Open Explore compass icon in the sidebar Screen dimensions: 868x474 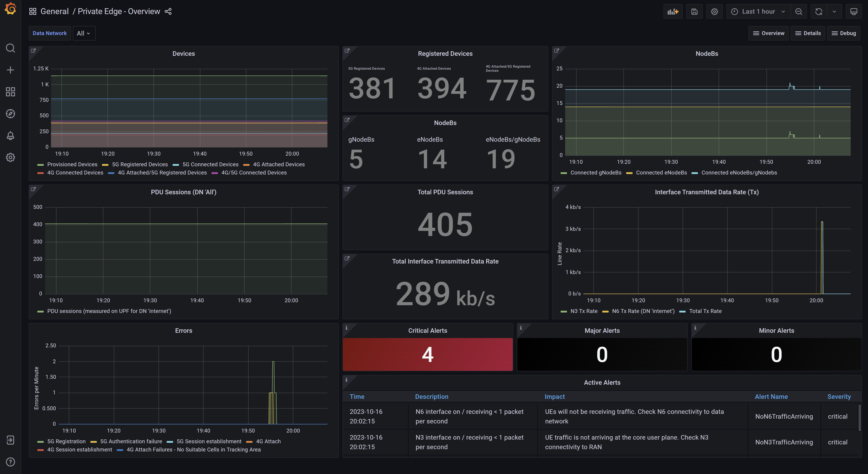click(10, 114)
